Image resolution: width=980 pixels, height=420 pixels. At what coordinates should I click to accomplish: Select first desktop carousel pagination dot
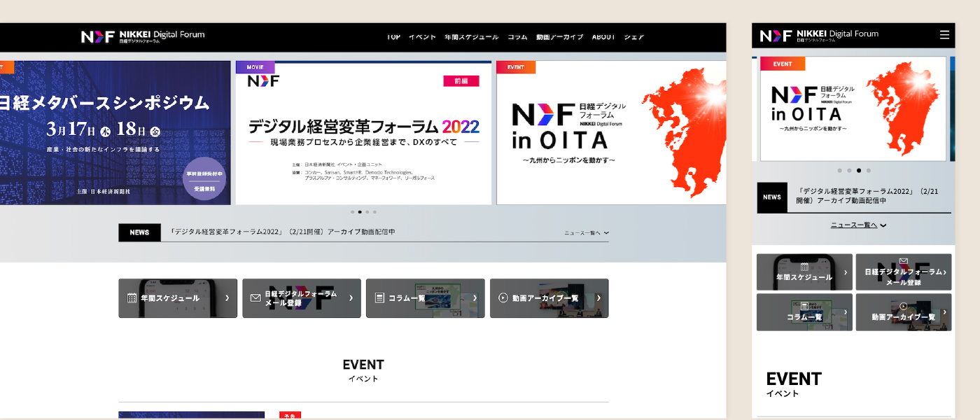(353, 211)
